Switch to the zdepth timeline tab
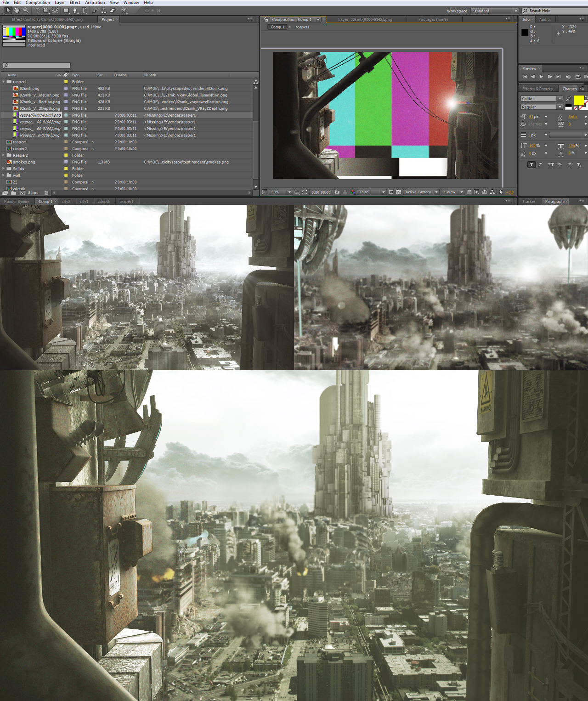The width and height of the screenshot is (588, 701). 104,201
